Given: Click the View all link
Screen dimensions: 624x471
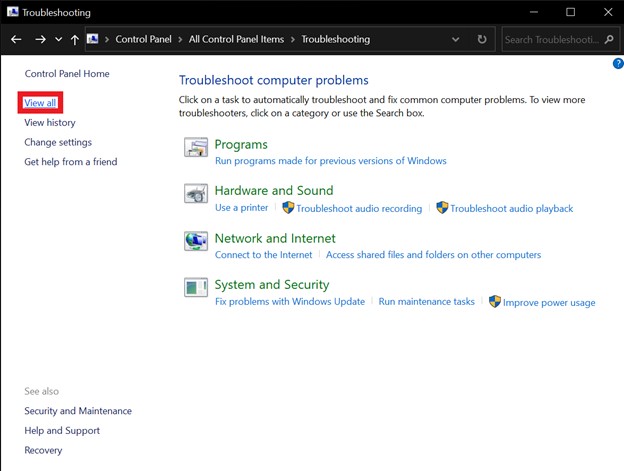Looking at the screenshot, I should click(x=40, y=103).
